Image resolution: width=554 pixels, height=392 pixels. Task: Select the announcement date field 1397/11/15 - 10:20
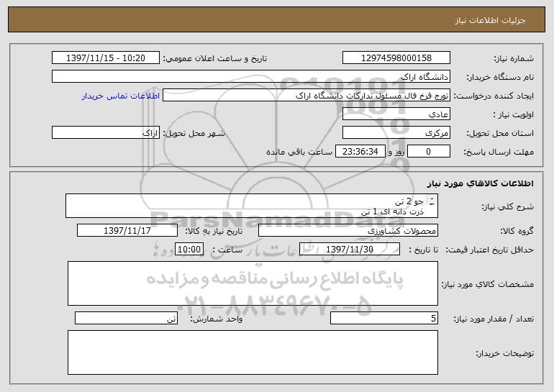(106, 58)
